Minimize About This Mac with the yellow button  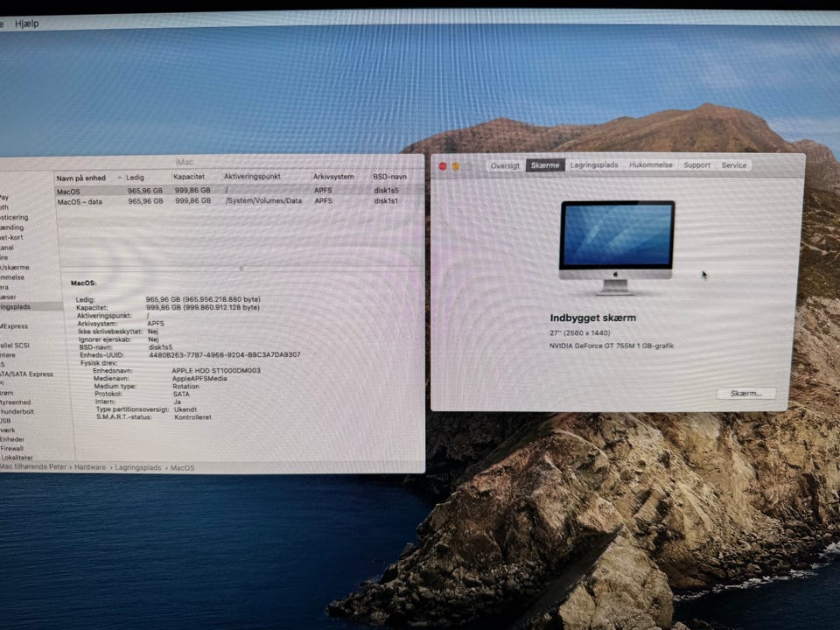point(455,166)
